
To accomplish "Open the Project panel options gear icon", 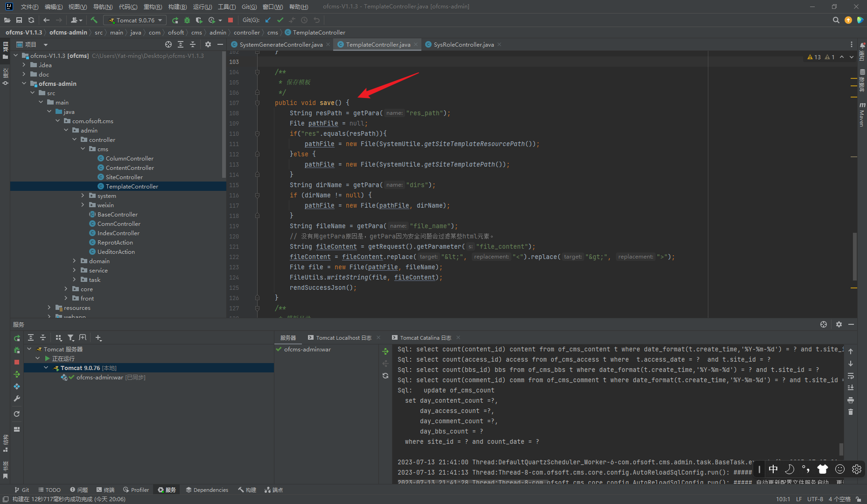I will click(x=208, y=44).
